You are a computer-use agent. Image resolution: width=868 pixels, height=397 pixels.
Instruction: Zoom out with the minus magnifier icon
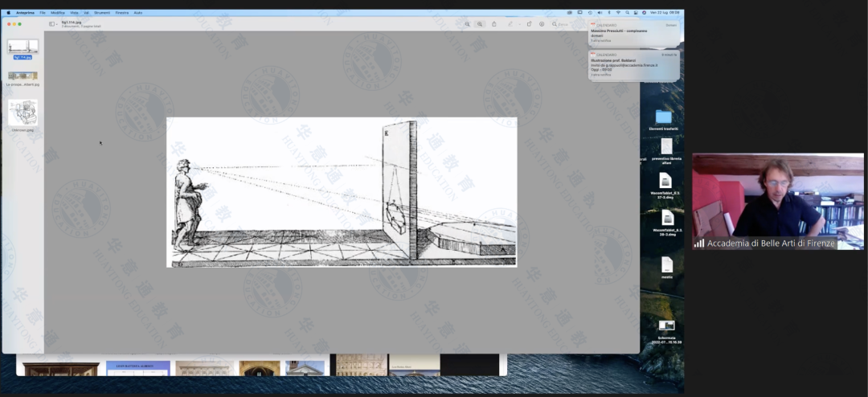pyautogui.click(x=467, y=24)
